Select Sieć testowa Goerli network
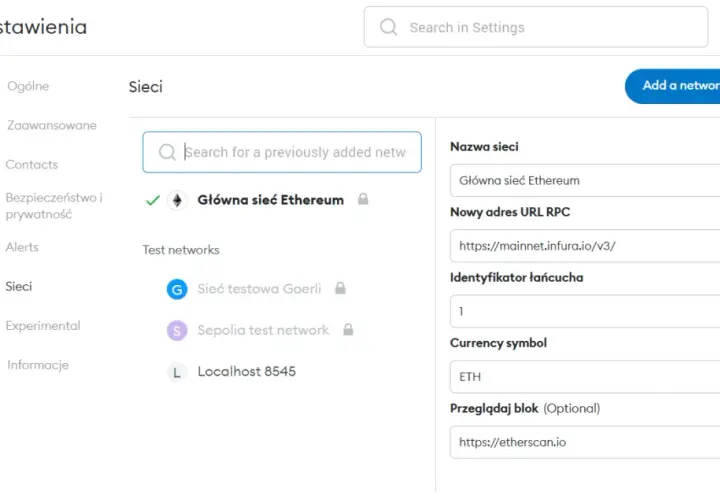Viewport: 720px width, 500px height. [259, 289]
